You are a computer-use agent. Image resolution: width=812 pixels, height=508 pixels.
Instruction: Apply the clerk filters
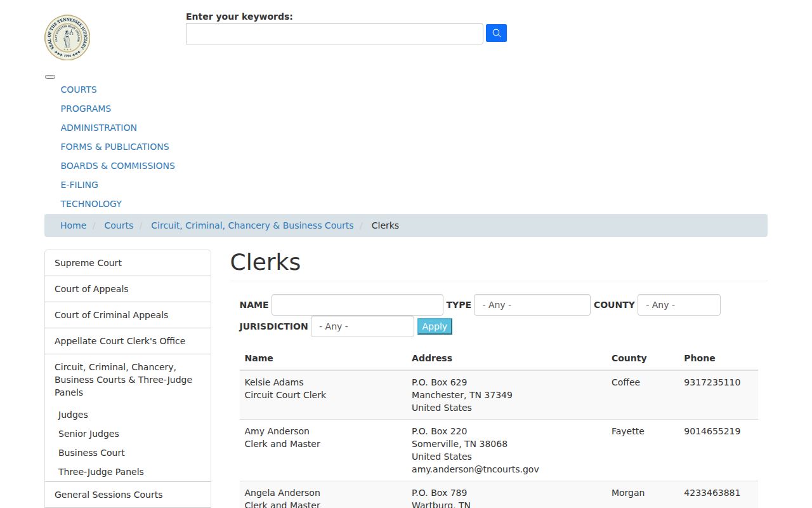coord(435,326)
